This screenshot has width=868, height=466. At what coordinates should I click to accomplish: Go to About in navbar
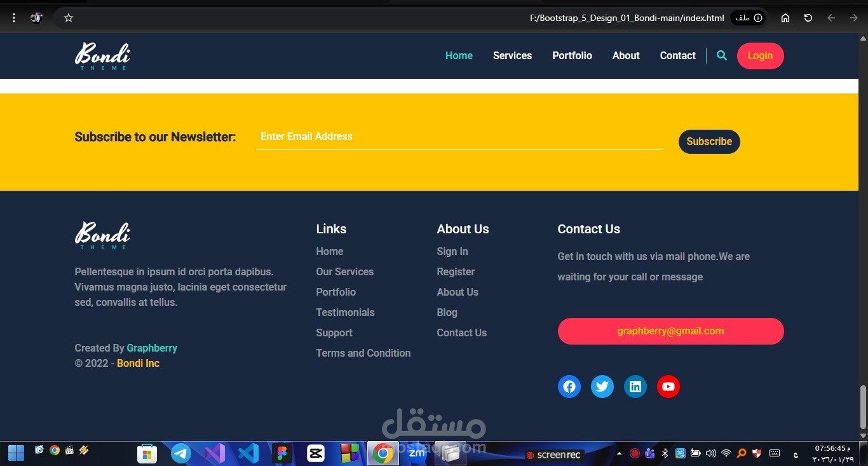pos(626,55)
